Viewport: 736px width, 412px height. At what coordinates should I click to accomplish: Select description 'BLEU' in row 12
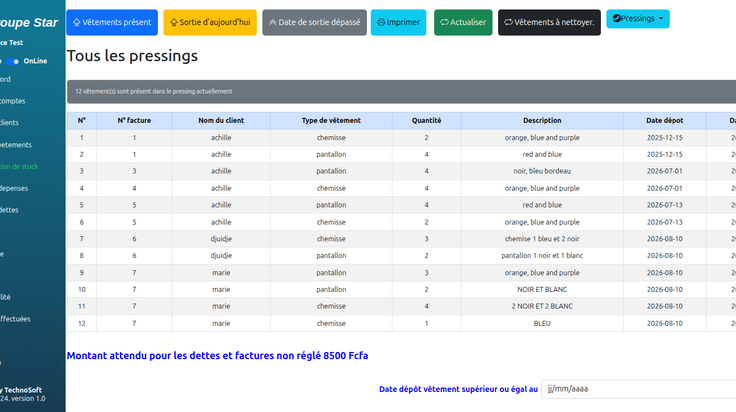[542, 323]
